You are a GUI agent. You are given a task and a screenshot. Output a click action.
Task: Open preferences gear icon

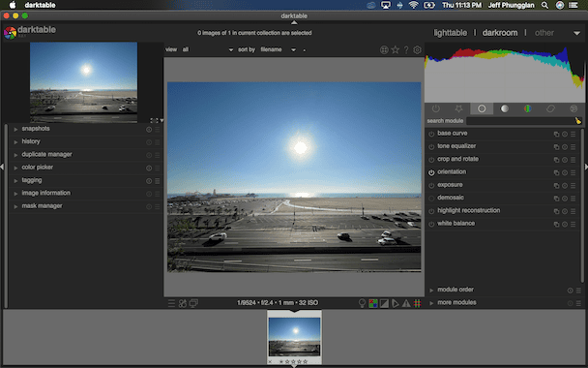pyautogui.click(x=418, y=49)
